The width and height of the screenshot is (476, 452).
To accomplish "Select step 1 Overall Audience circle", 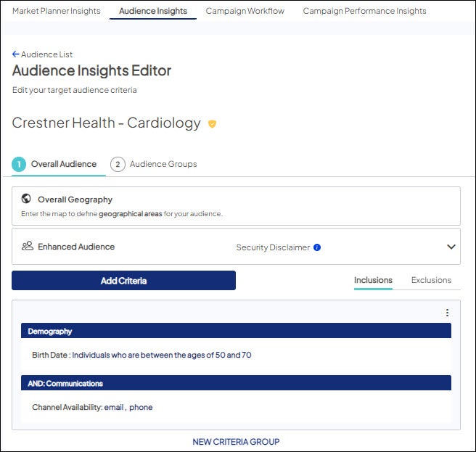I will coord(19,164).
